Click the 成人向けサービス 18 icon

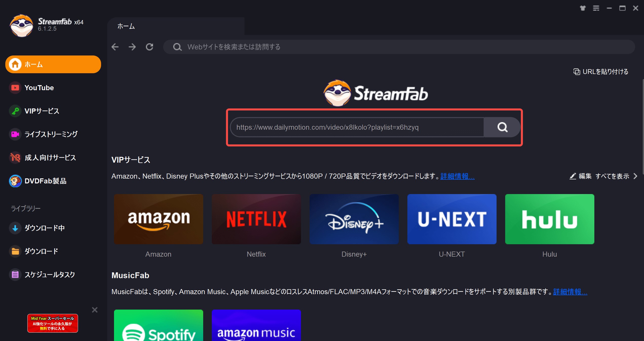coord(15,158)
